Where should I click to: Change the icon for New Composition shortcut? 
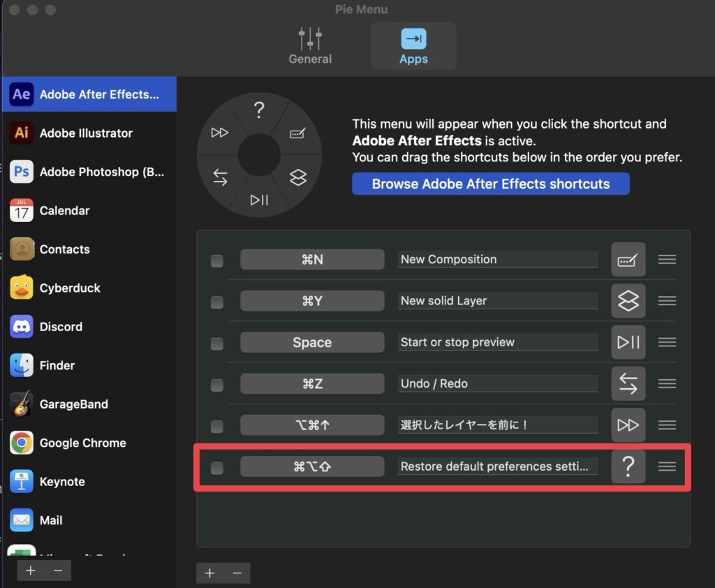(x=628, y=260)
